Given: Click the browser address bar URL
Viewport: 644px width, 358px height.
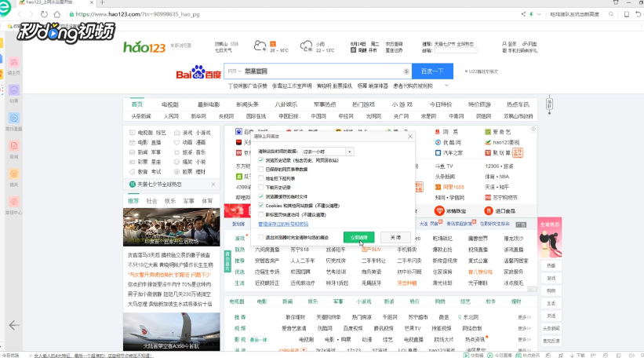Looking at the screenshot, I should point(137,14).
